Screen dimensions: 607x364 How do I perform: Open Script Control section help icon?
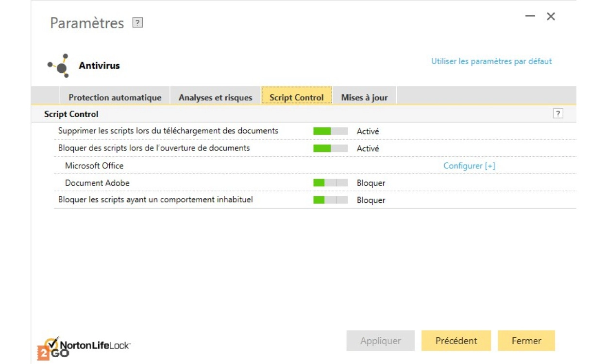pyautogui.click(x=558, y=114)
